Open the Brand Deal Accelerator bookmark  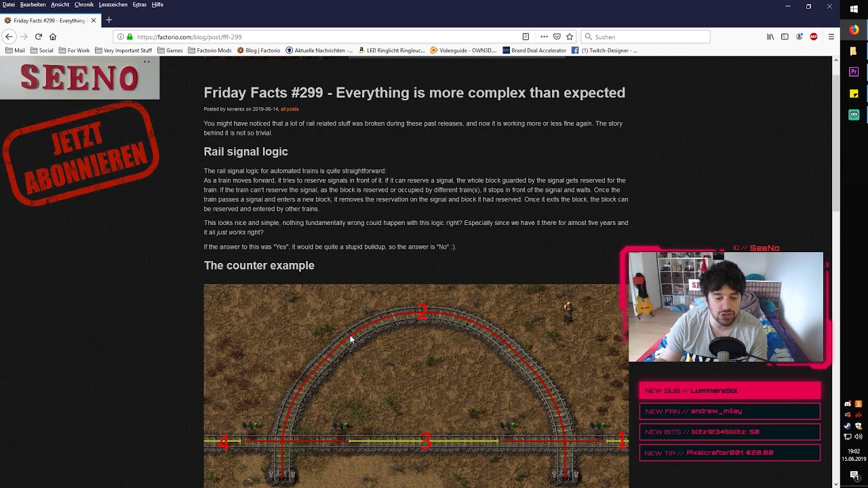coord(534,50)
